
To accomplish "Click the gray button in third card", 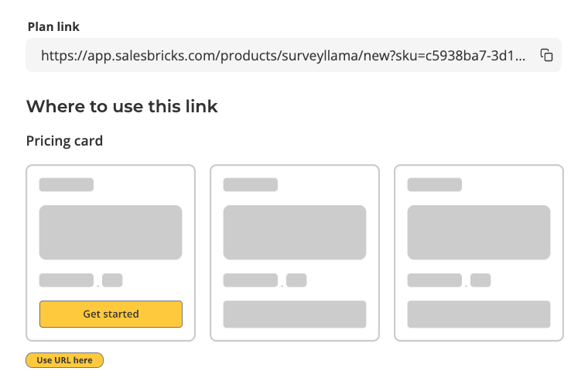I will (x=479, y=314).
